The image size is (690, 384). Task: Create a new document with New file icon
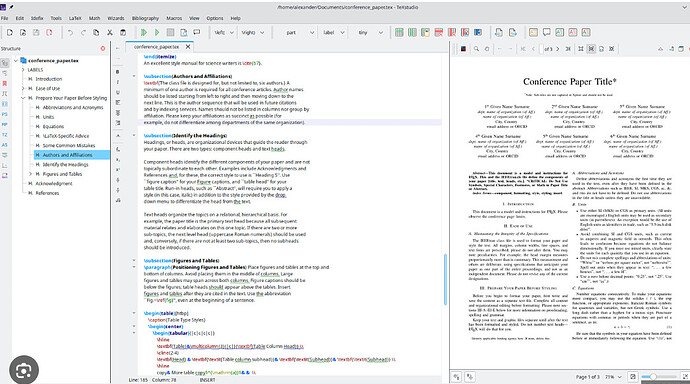click(10, 33)
